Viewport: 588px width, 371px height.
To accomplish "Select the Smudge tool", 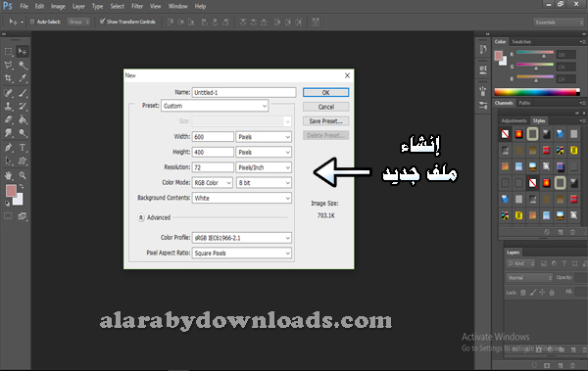I will pyautogui.click(x=8, y=133).
